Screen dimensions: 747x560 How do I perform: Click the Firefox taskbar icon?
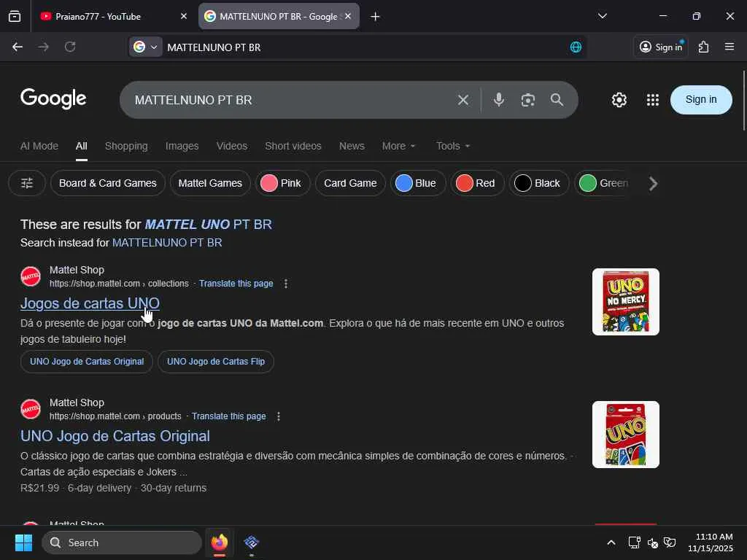219,542
